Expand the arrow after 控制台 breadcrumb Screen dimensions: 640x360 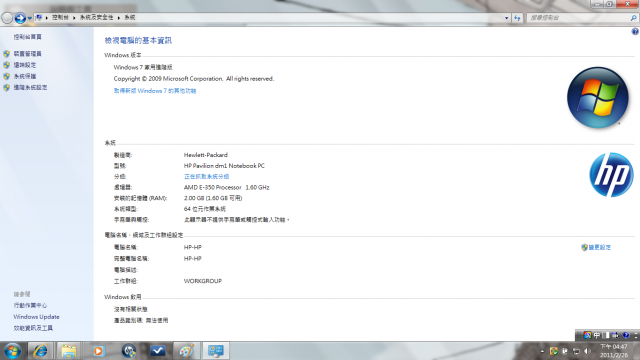pyautogui.click(x=74, y=18)
